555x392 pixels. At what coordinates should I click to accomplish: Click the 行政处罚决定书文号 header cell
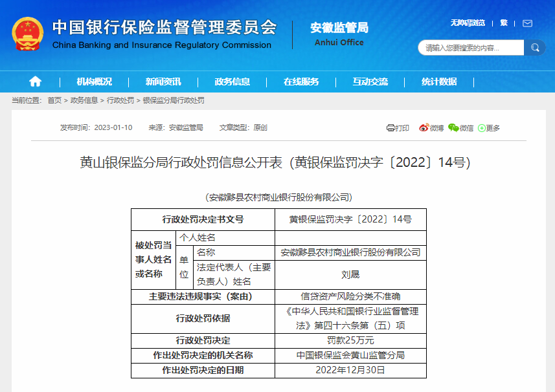point(203,219)
